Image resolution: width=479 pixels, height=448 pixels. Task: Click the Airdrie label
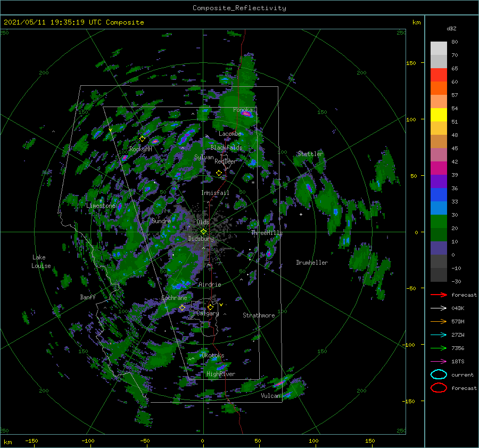(x=210, y=284)
